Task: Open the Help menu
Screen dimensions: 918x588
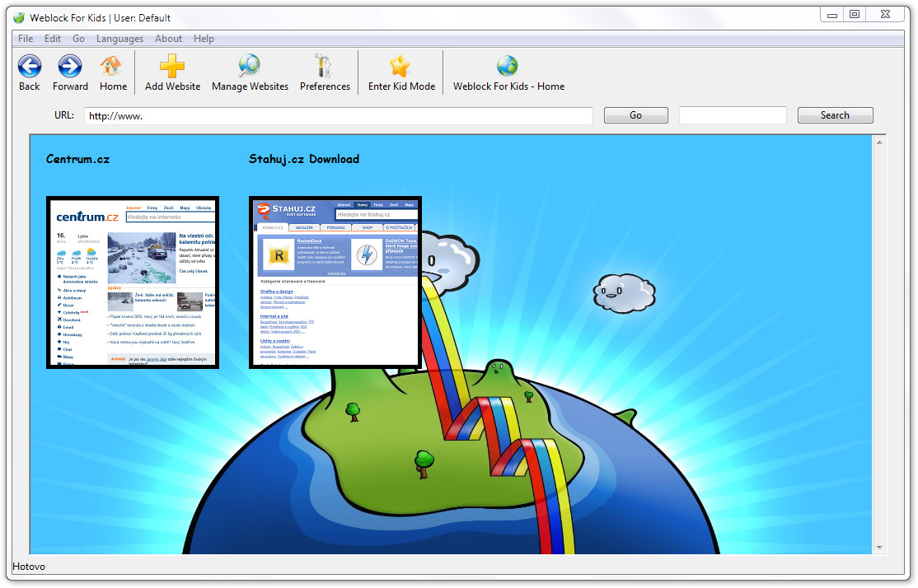Action: coord(204,39)
